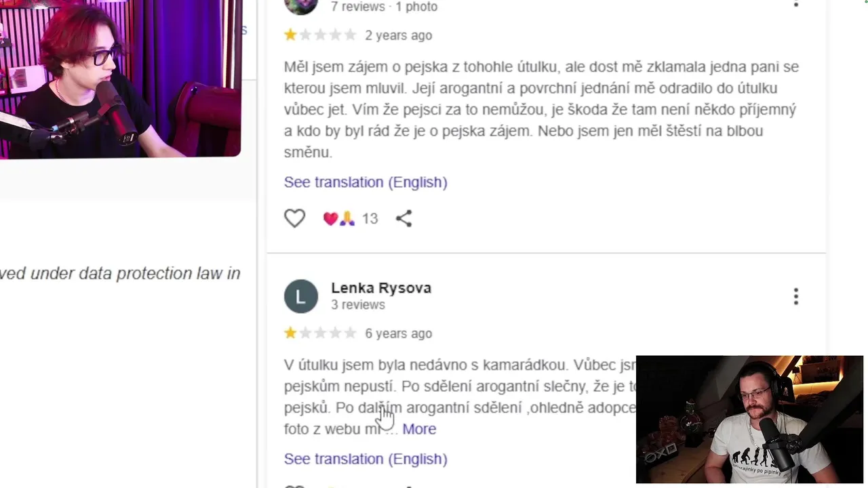
Task: See translation (English) for the 2-years-ago review
Action: tap(366, 182)
